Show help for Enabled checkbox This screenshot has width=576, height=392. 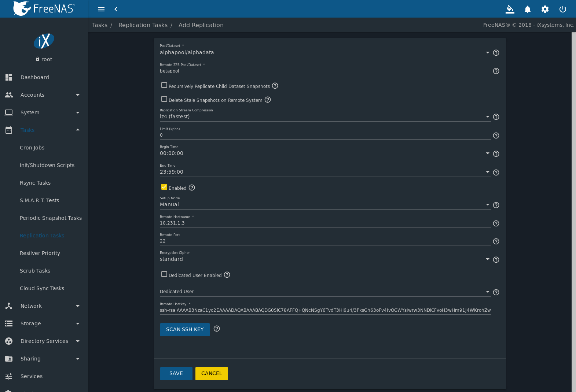pyautogui.click(x=192, y=188)
